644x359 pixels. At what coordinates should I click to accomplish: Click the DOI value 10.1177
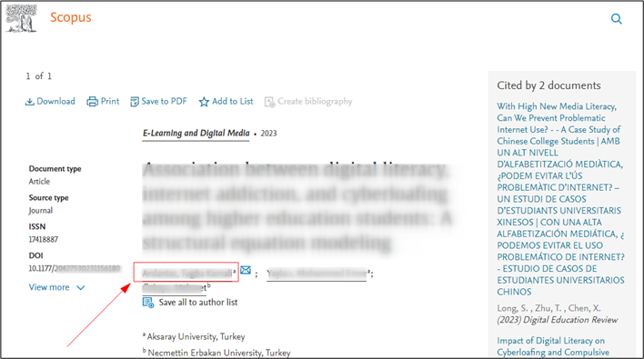point(75,268)
